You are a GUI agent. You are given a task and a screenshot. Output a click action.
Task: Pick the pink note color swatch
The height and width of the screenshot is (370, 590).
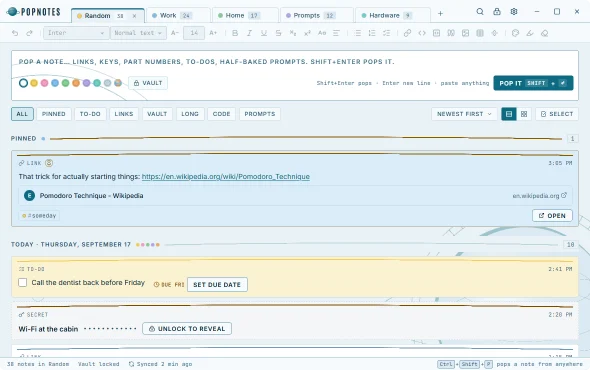[44, 83]
